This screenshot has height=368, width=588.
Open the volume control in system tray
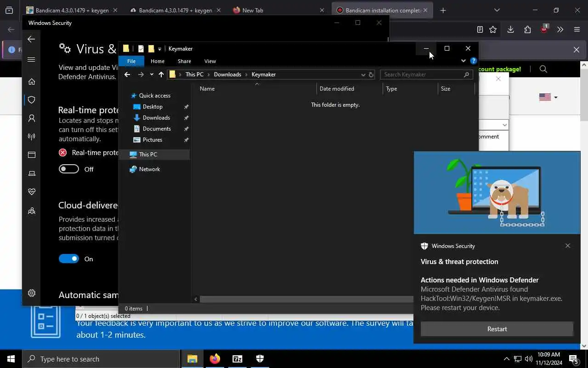[529, 359]
